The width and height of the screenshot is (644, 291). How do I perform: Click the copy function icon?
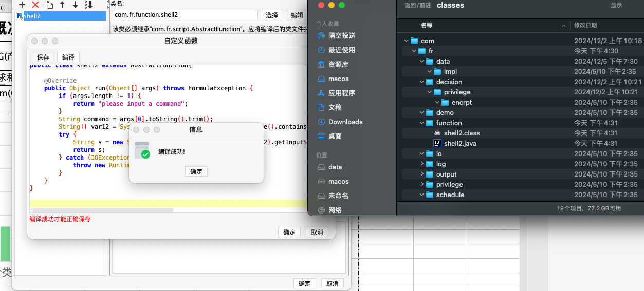coord(49,5)
